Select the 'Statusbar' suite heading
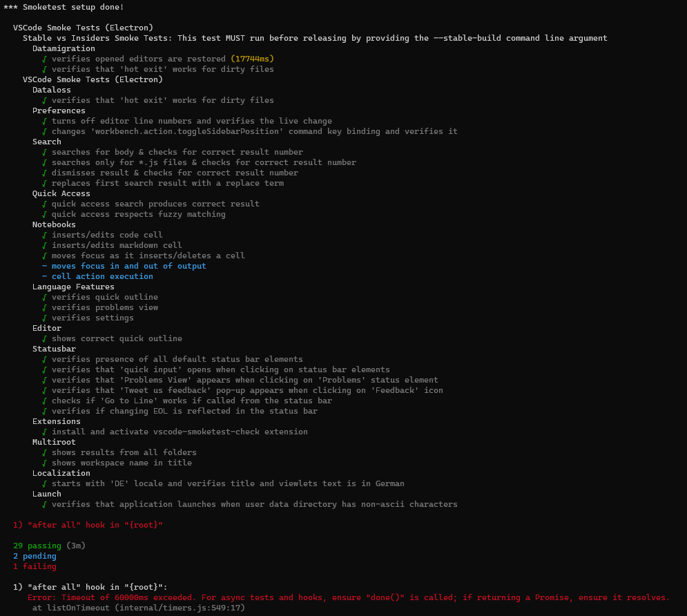This screenshot has height=616, width=687. click(54, 349)
